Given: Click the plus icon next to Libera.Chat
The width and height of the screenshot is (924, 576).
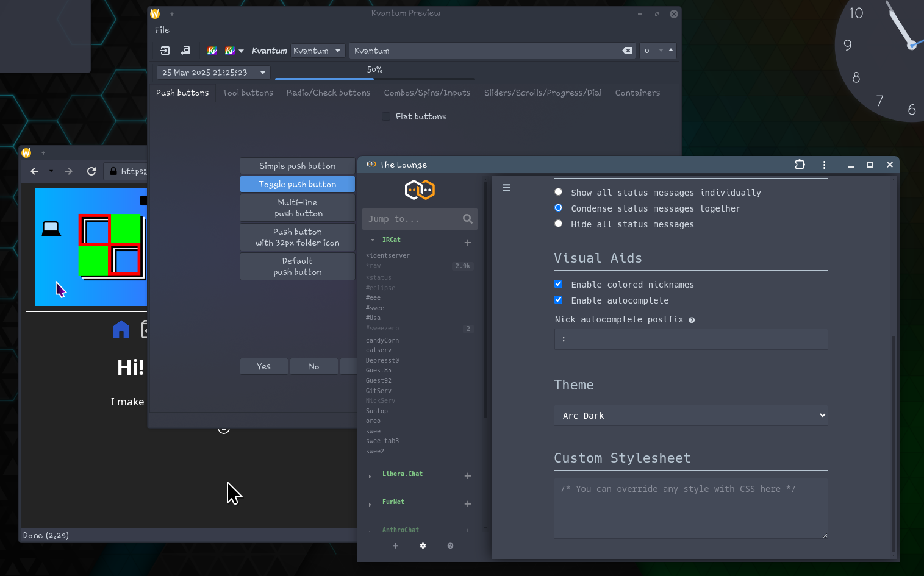Looking at the screenshot, I should (468, 476).
